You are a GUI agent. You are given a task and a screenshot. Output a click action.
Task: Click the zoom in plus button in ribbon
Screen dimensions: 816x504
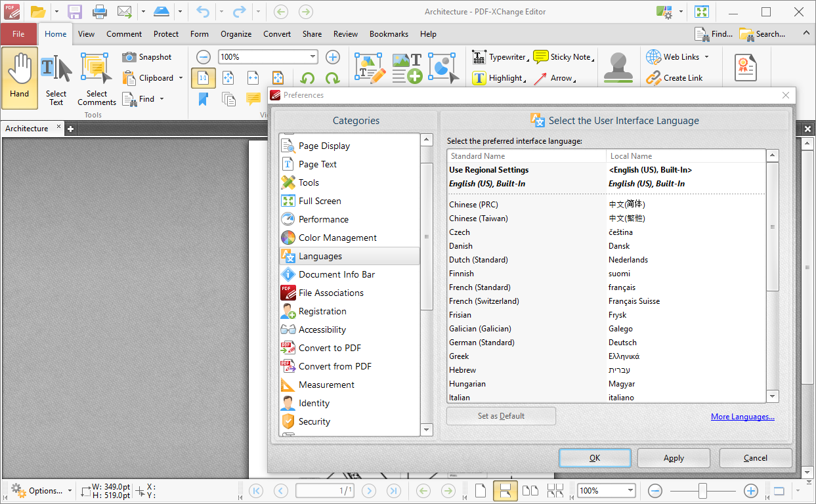333,57
